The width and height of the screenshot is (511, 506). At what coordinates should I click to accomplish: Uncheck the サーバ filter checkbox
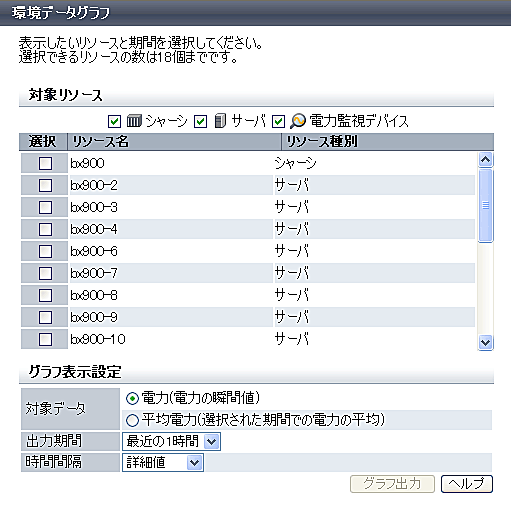click(x=201, y=121)
